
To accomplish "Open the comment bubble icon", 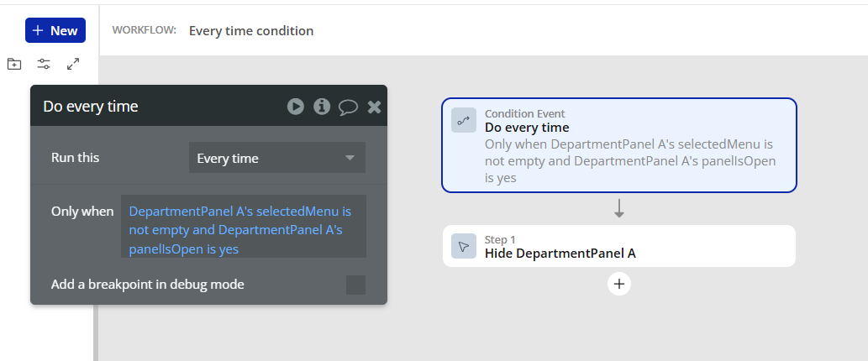I will 348,107.
